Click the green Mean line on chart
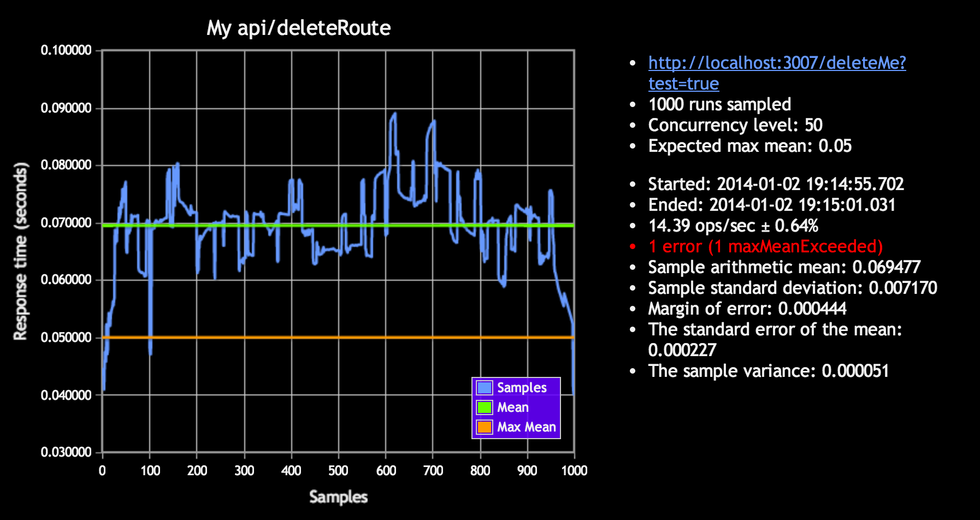This screenshot has width=980, height=520. [338, 225]
